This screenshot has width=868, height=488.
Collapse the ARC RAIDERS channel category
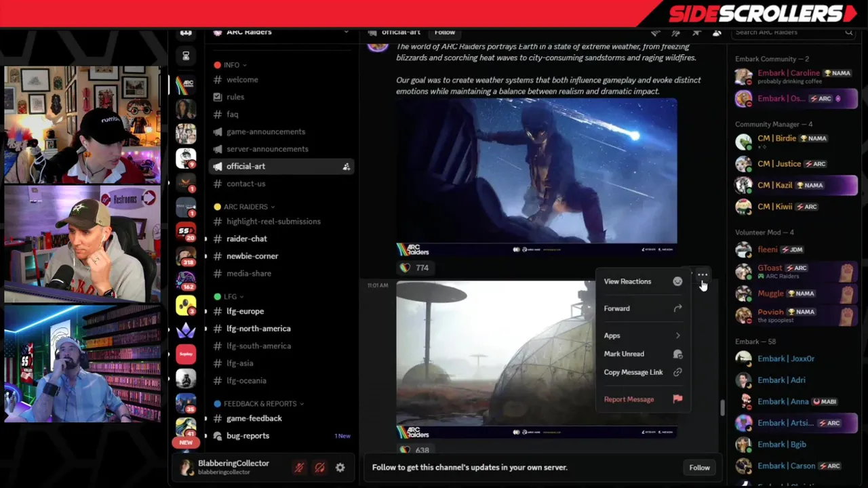click(248, 207)
